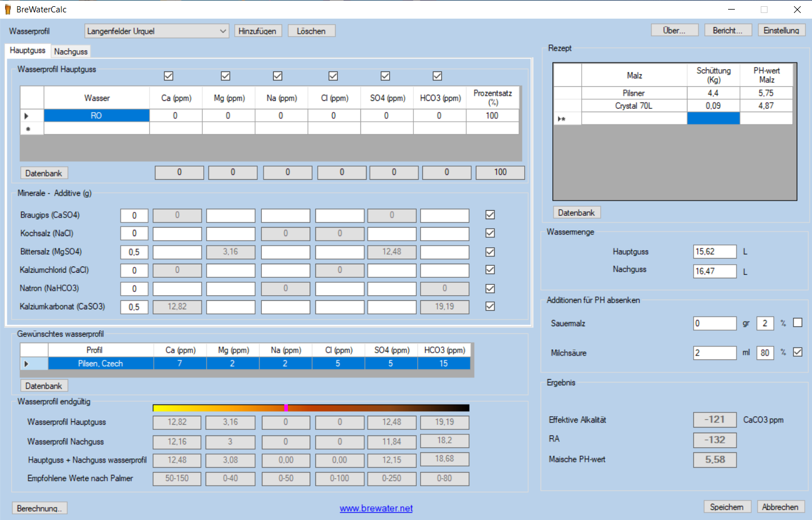The height and width of the screenshot is (520, 812).
Task: Open the Wasserprofil dropdown list
Action: coord(223,31)
